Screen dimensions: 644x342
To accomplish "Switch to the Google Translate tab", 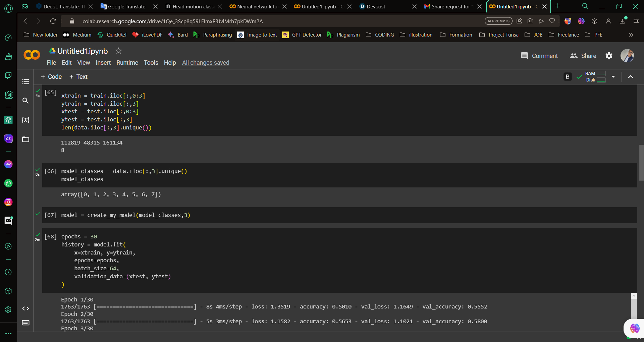I will pyautogui.click(x=126, y=6).
